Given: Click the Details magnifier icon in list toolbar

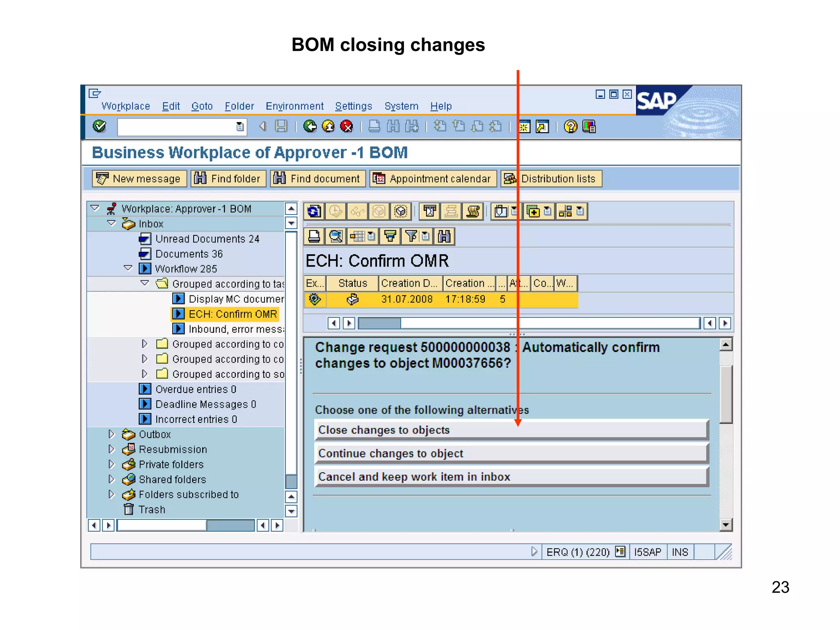Looking at the screenshot, I should click(336, 237).
